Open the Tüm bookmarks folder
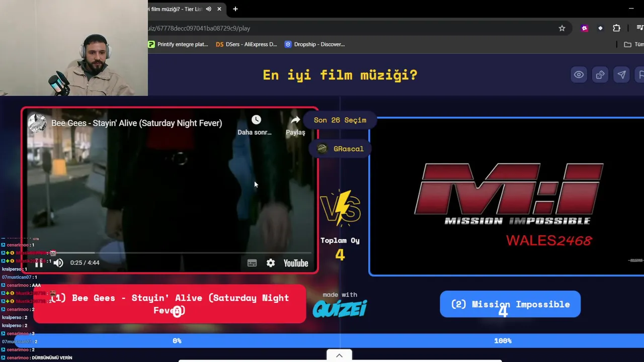The image size is (644, 362). 634,44
